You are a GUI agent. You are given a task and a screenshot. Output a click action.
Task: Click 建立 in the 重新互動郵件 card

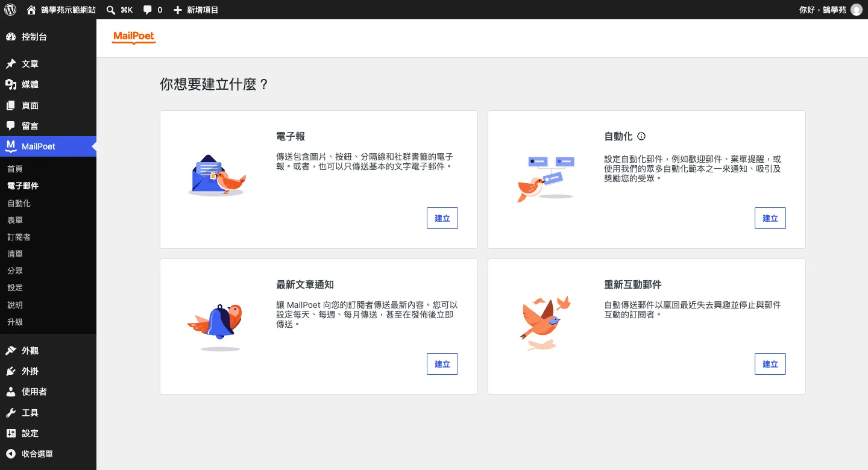click(x=770, y=364)
